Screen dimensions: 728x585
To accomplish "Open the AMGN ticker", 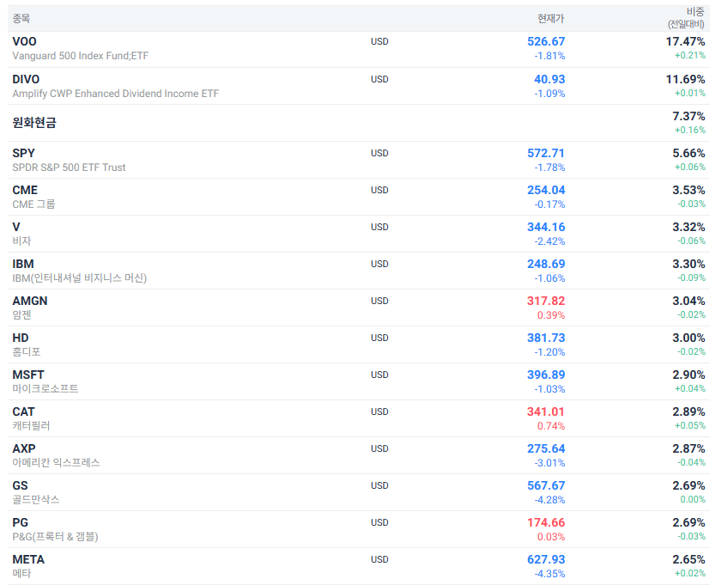I will tap(30, 302).
